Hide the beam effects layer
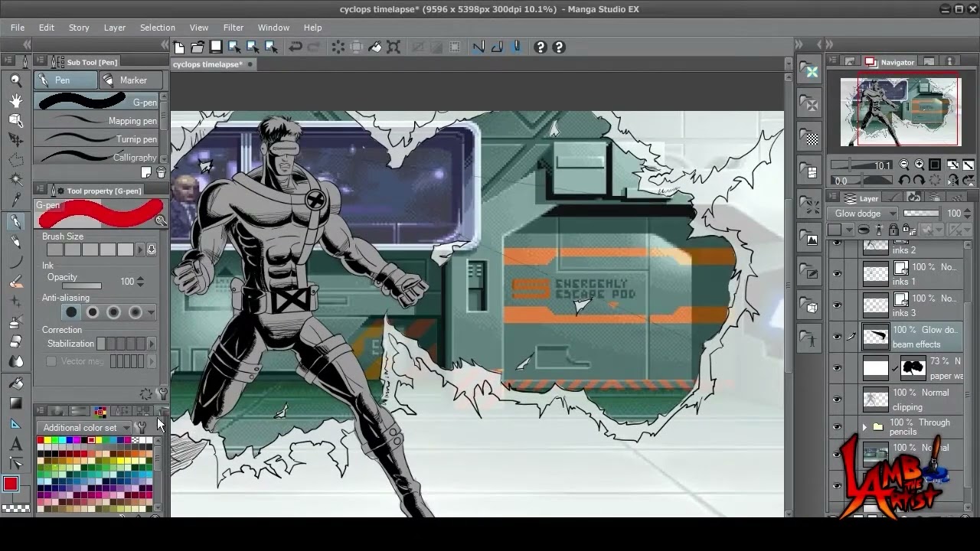The width and height of the screenshot is (980, 551). [x=837, y=337]
